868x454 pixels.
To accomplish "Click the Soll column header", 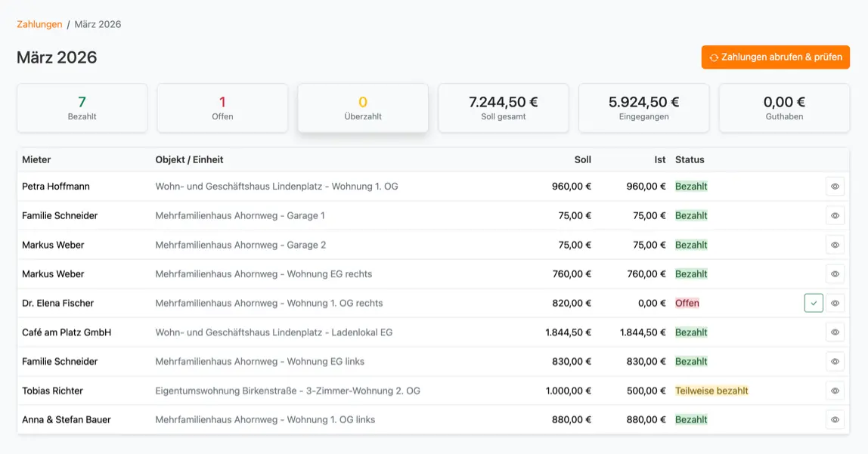I will coord(582,159).
